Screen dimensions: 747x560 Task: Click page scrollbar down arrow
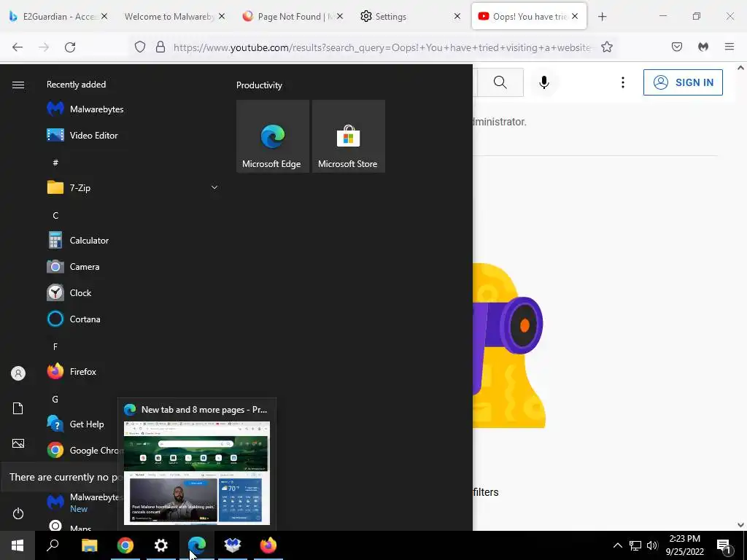(x=741, y=525)
